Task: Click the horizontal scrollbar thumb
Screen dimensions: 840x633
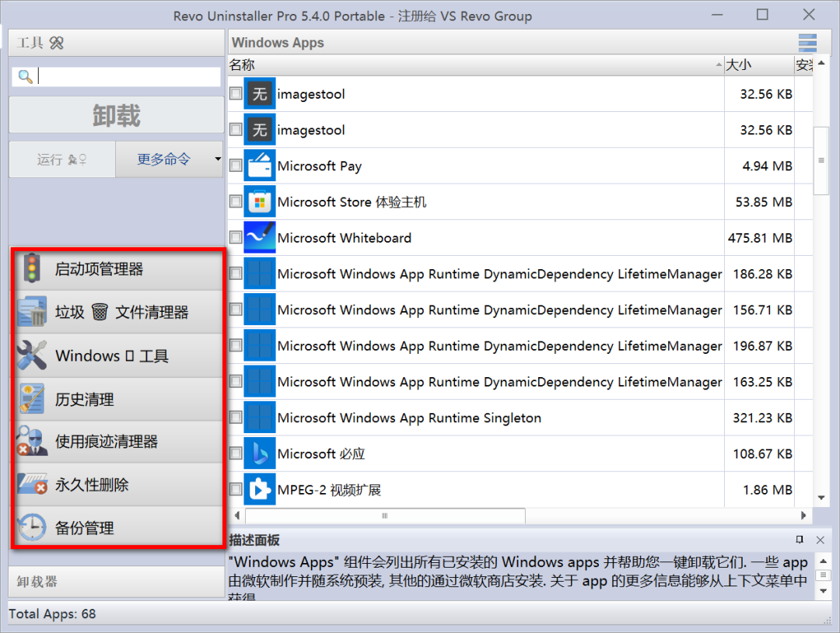Action: click(x=385, y=515)
